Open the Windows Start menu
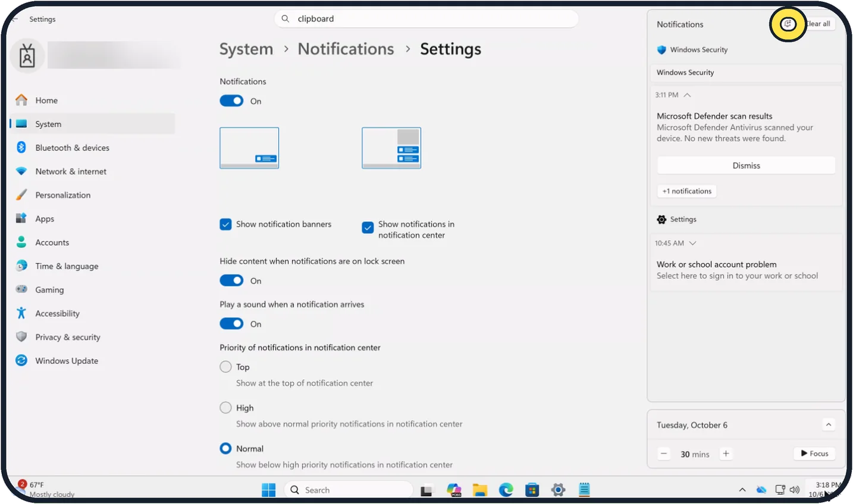Image resolution: width=853 pixels, height=504 pixels. point(269,490)
